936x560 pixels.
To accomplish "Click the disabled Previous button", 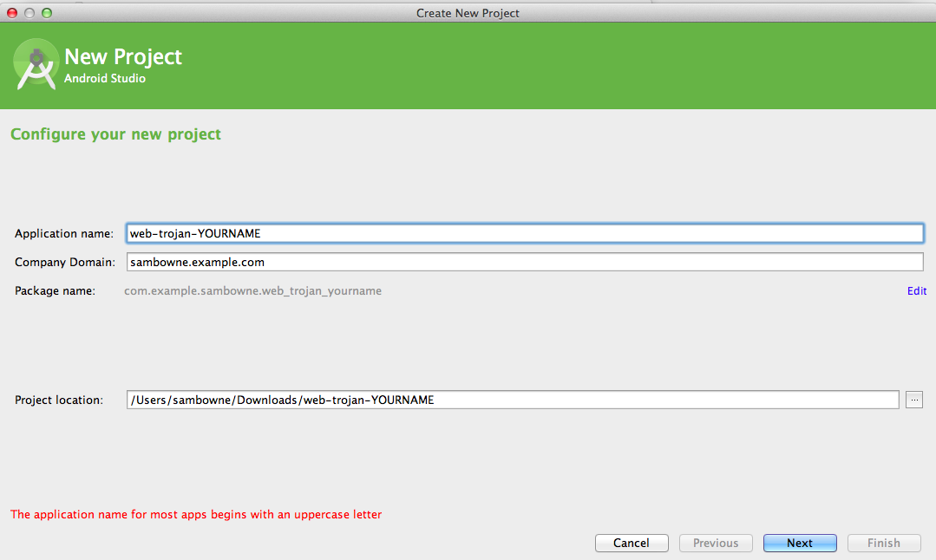I will pyautogui.click(x=716, y=543).
